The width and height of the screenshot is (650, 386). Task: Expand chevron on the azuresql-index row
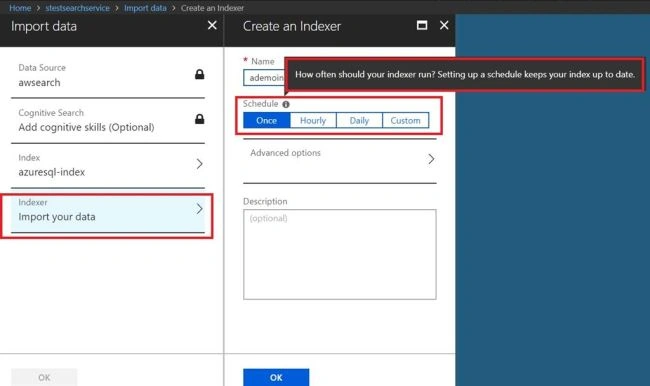click(x=199, y=164)
